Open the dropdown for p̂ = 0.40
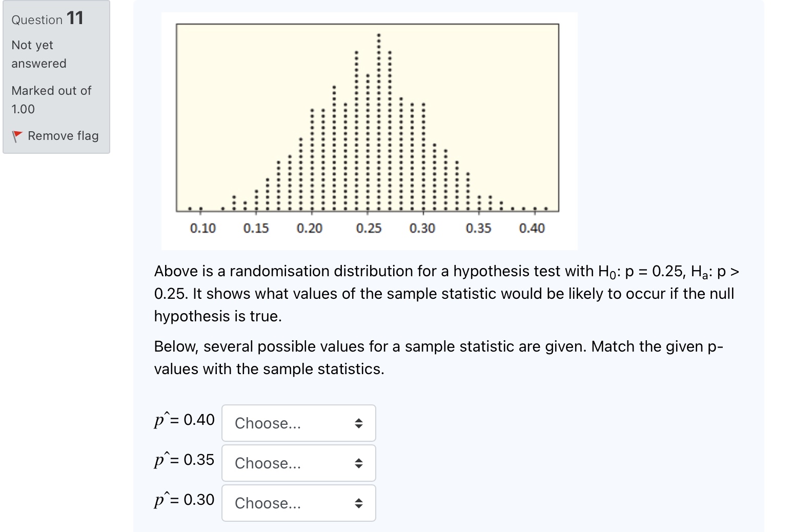The image size is (793, 532). click(298, 423)
